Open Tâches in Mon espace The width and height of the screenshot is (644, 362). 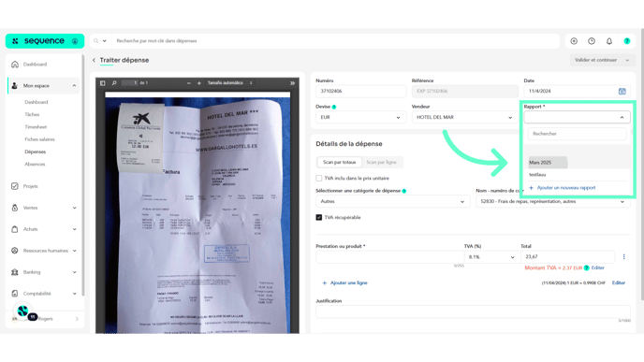(x=32, y=114)
